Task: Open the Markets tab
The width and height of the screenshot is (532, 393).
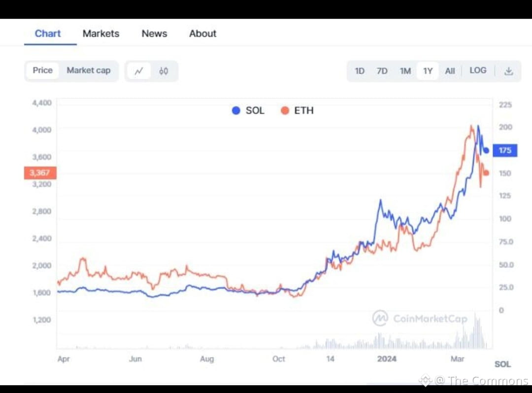Action: coord(101,34)
